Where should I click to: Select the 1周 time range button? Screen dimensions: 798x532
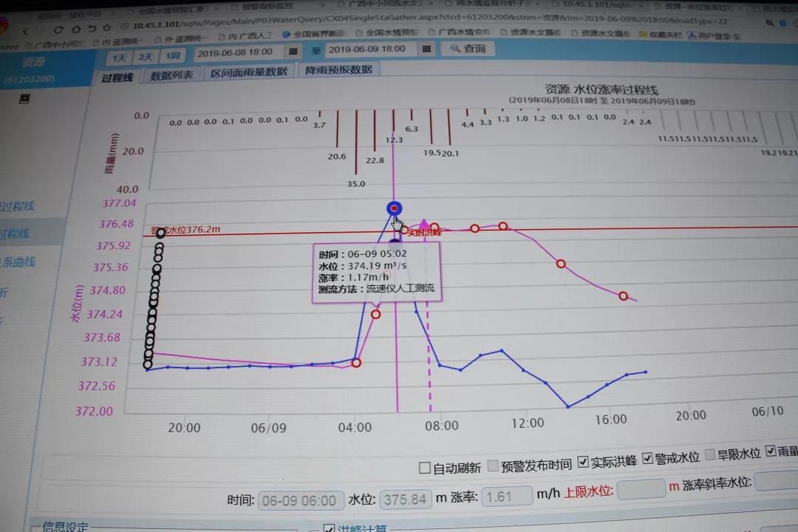(173, 55)
